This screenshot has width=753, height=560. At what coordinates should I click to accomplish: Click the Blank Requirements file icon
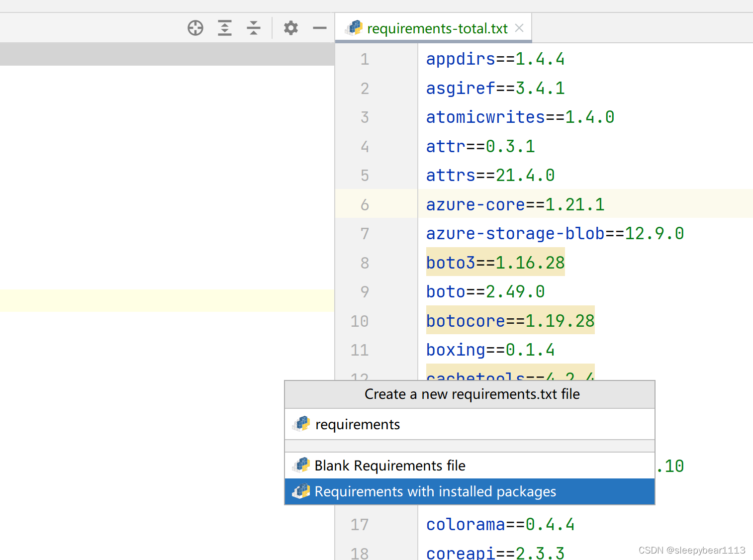tap(302, 466)
